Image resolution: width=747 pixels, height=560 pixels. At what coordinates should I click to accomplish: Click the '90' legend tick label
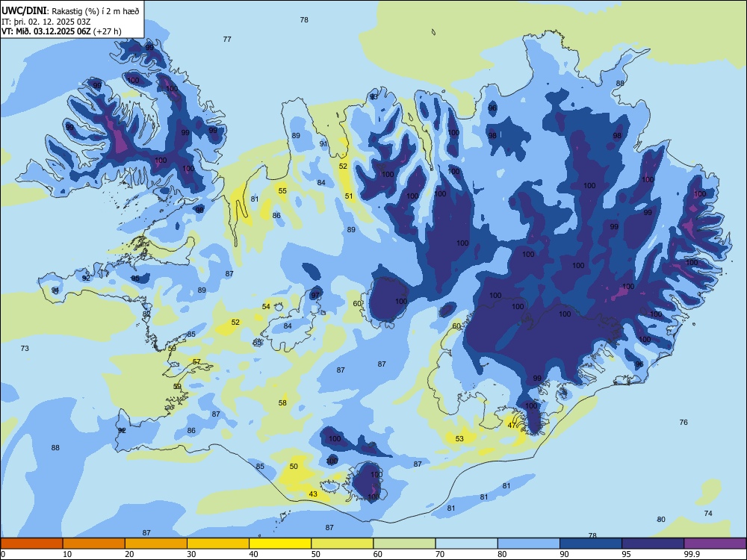(564, 554)
